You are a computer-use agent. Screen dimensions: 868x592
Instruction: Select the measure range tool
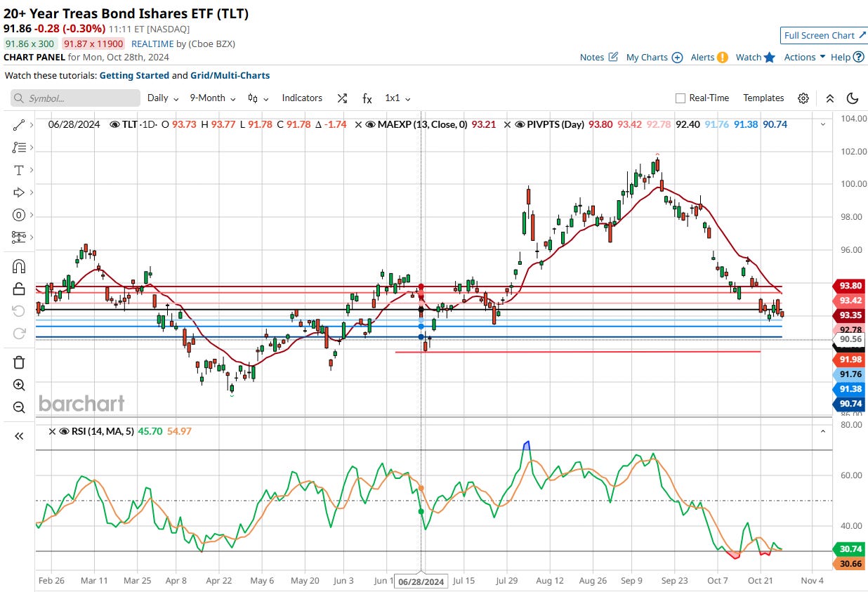(x=19, y=237)
